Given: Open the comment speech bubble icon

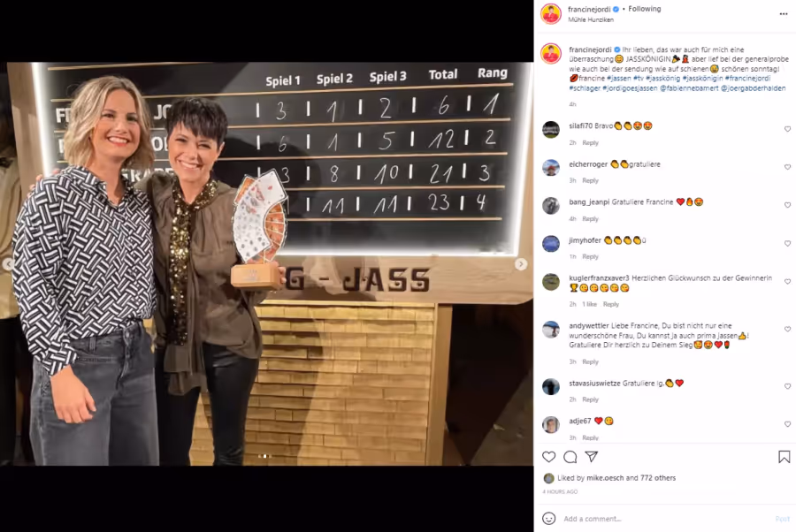Looking at the screenshot, I should 570,457.
